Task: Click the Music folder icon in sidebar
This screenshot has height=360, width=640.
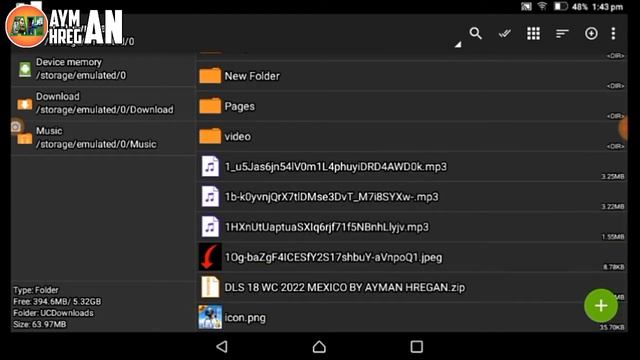Action: 24,139
